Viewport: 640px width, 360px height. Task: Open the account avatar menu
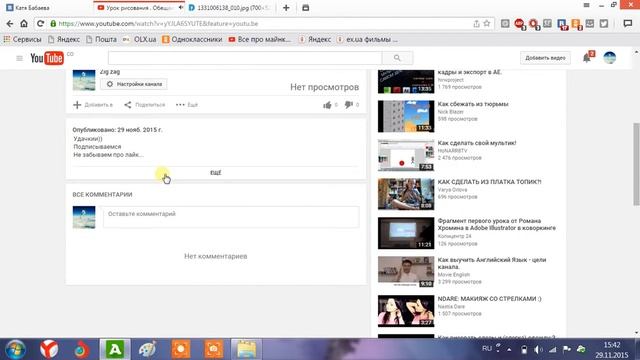point(610,58)
